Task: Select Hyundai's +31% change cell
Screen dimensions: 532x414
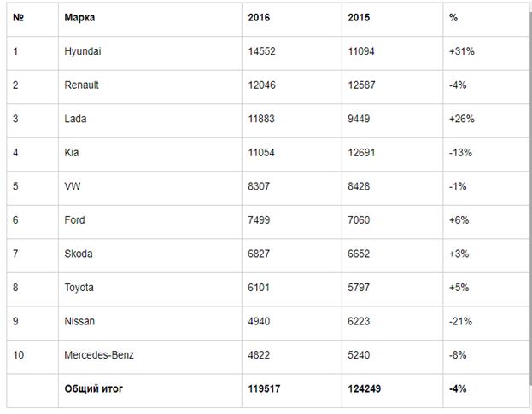Action: click(x=461, y=51)
